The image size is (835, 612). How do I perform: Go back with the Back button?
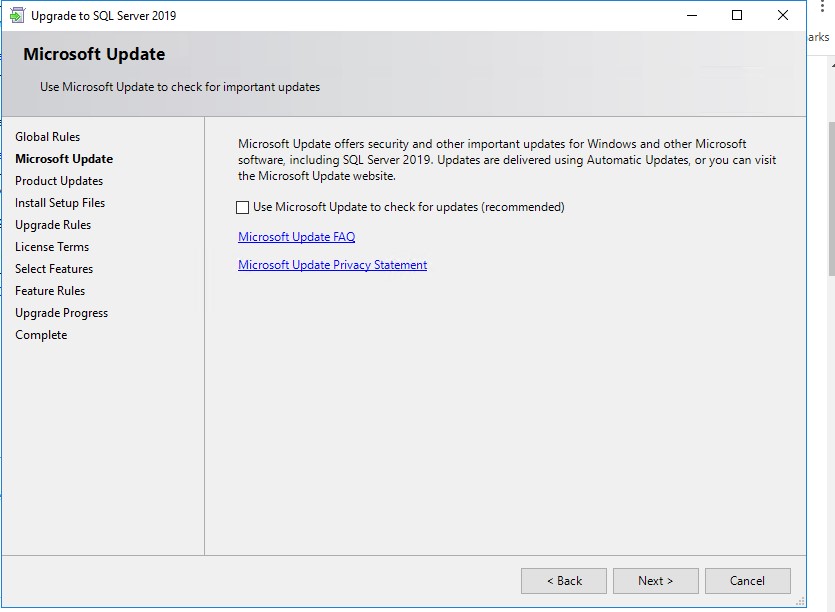coord(564,581)
